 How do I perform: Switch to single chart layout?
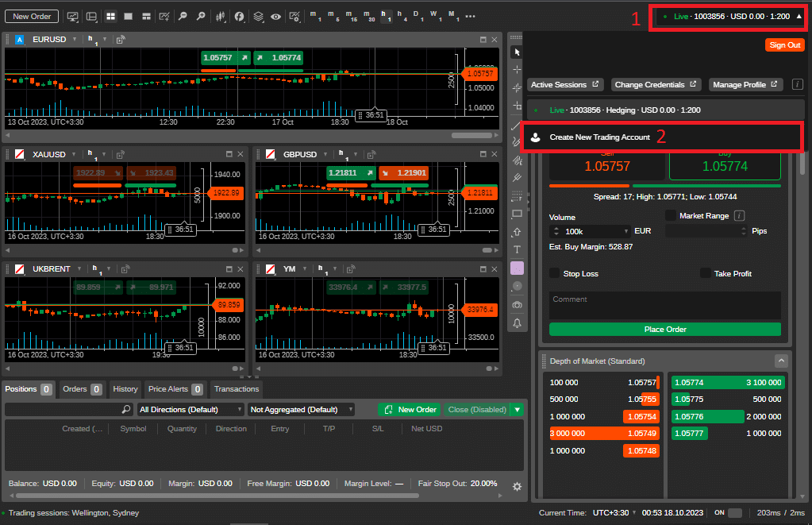[x=129, y=17]
